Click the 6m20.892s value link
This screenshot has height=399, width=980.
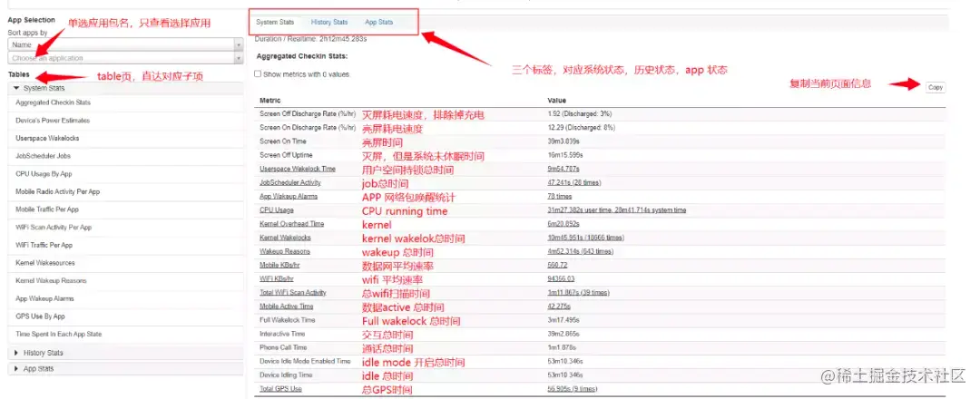click(x=563, y=224)
